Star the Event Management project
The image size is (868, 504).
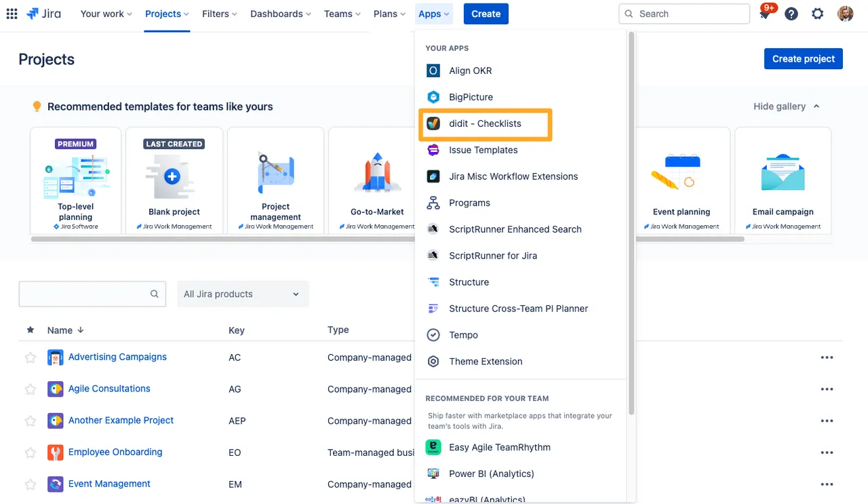click(x=30, y=484)
